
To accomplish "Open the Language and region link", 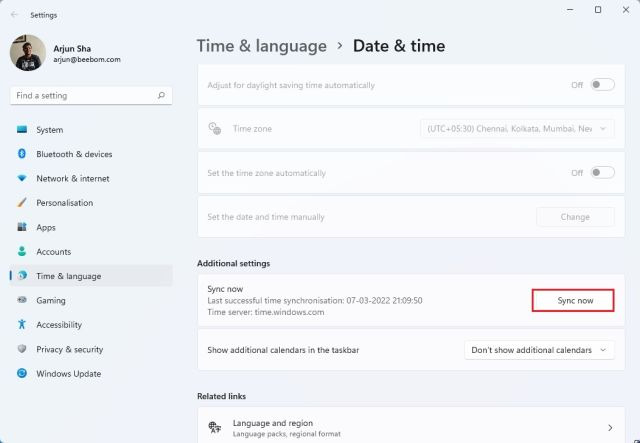I will pos(411,425).
